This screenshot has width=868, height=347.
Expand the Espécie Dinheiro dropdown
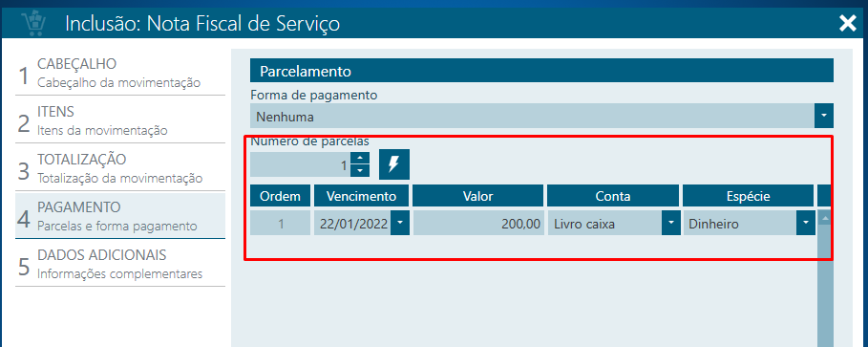pyautogui.click(x=805, y=224)
